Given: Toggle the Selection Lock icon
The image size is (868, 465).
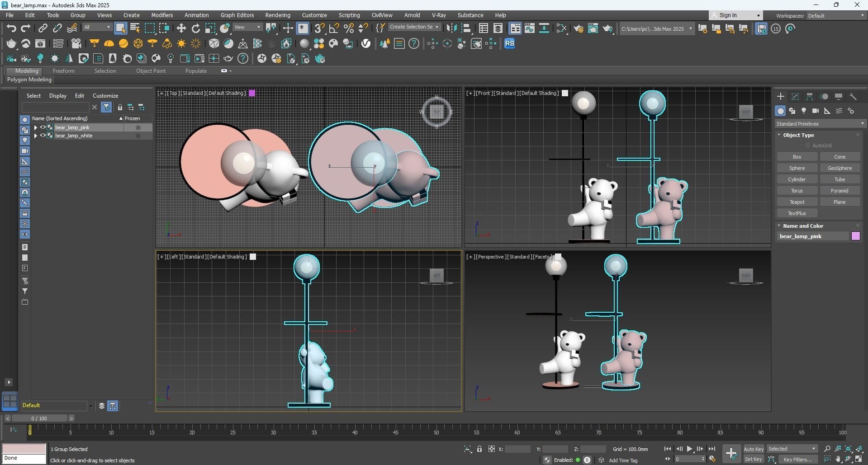Looking at the screenshot, I should tap(479, 449).
